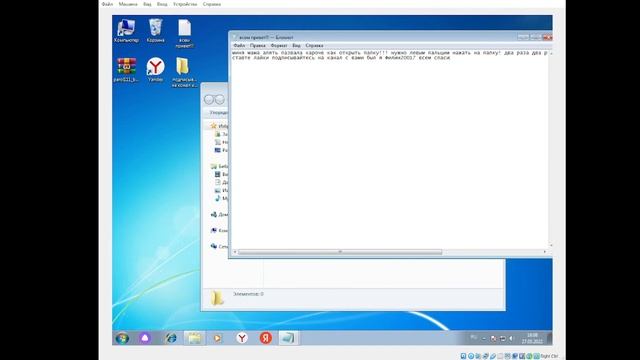
Task: Open the Упорядочить dropdown in Explorer
Action: [218, 112]
